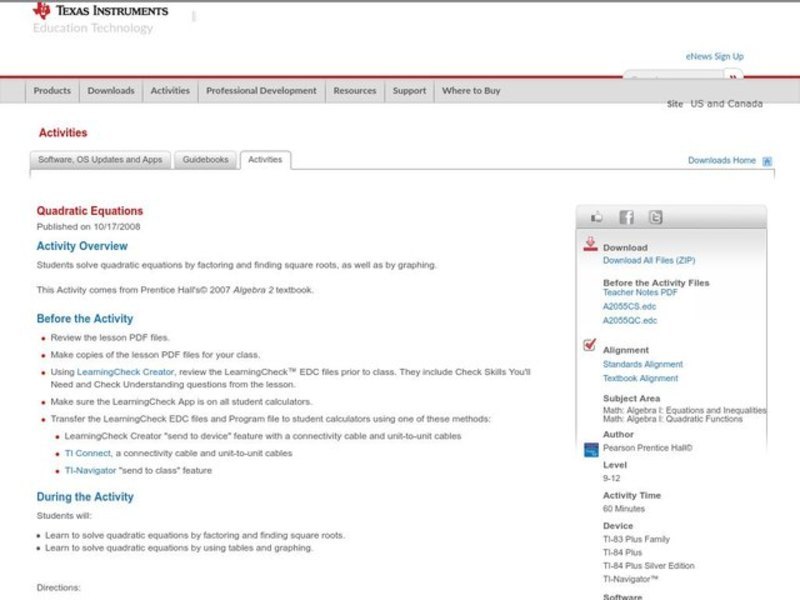
Task: Click the eNews Sign Up link
Action: point(714,57)
